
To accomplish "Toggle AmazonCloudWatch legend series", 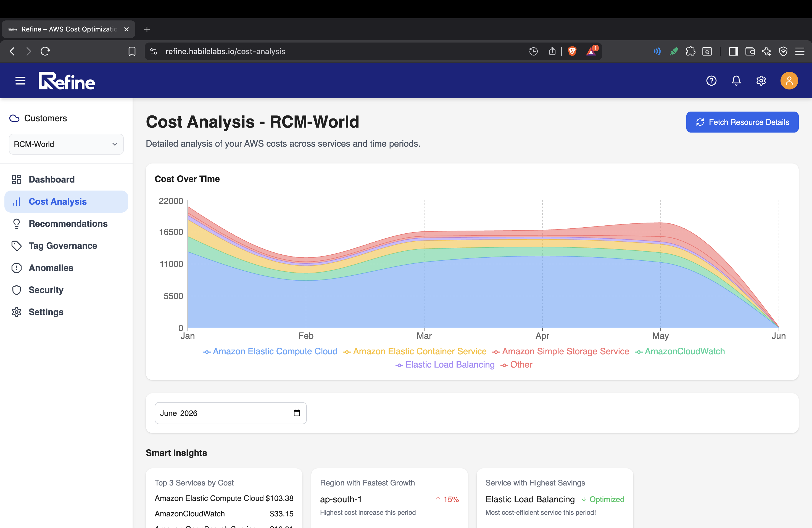I will point(680,351).
